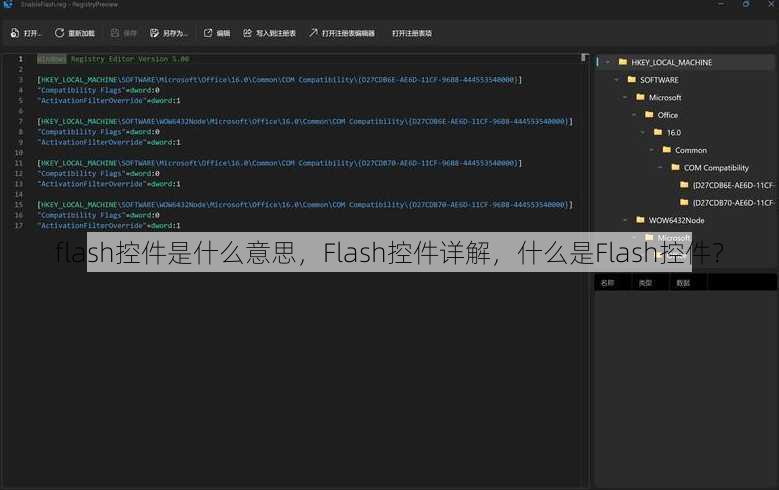Click line 3 key path ending D27CDB6E
Viewport: 779px width, 490px height.
279,80
